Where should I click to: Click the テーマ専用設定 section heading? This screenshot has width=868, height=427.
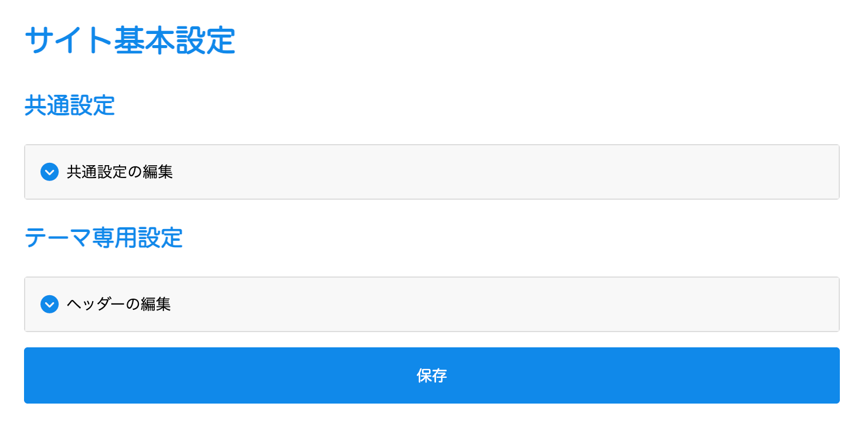tap(103, 238)
